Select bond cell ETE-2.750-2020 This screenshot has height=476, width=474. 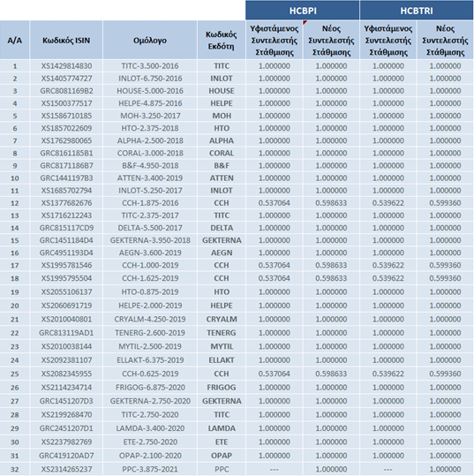pos(150,442)
